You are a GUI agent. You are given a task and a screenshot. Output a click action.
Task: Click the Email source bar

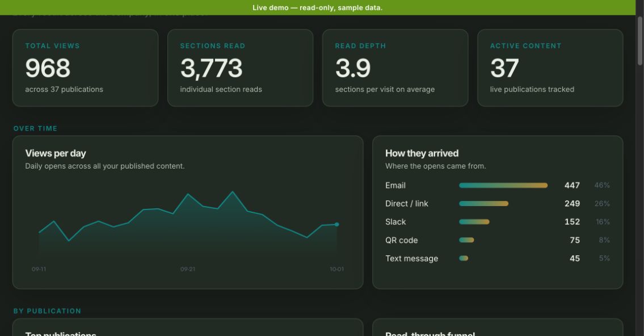point(503,185)
